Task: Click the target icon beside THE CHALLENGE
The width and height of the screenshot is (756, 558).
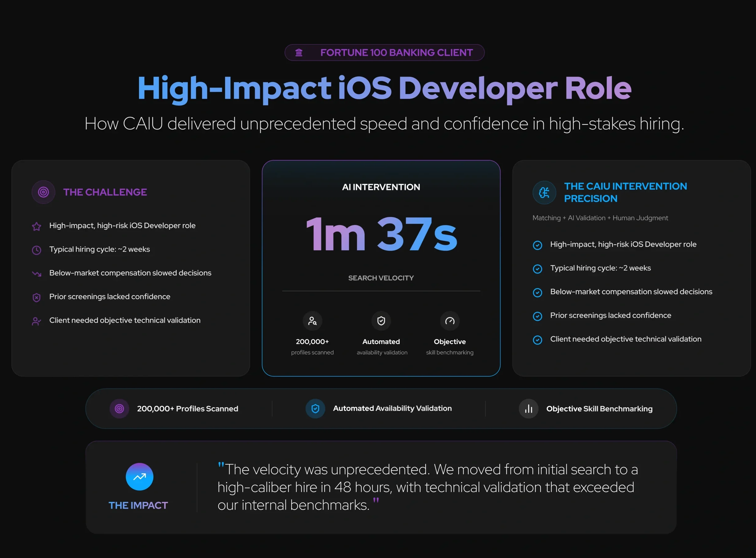Action: tap(43, 192)
